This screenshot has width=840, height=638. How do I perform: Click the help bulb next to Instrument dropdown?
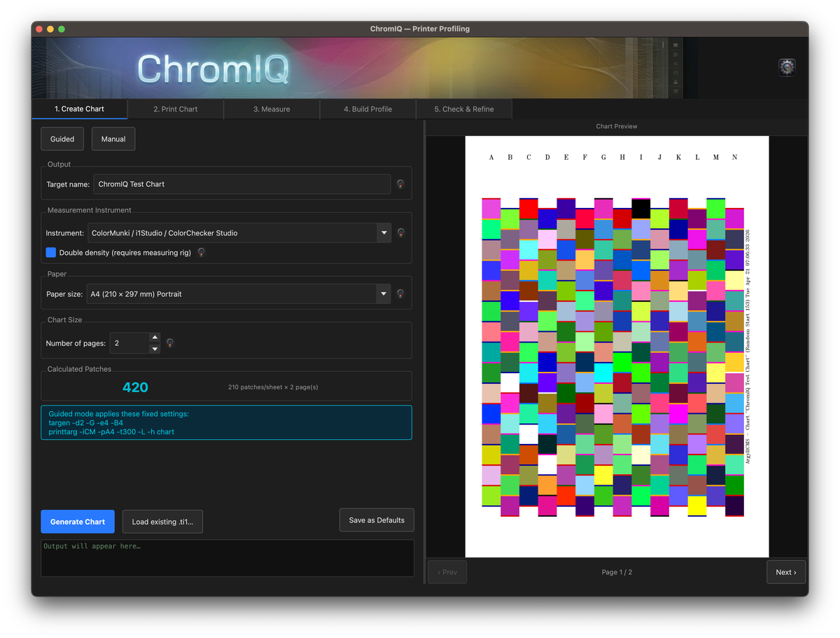pyautogui.click(x=400, y=233)
